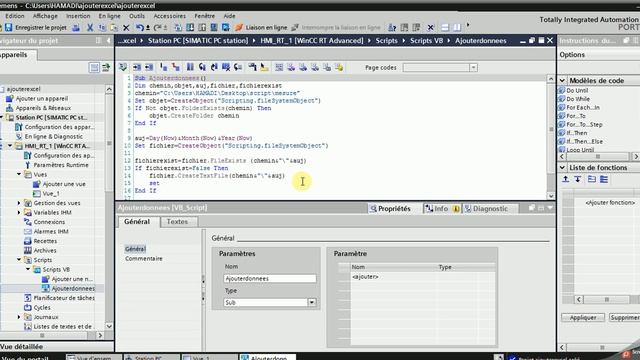Switch to the Textes tab
The image size is (640, 360).
tap(177, 222)
